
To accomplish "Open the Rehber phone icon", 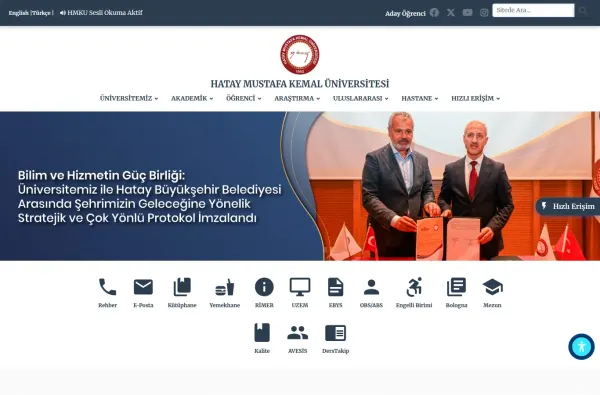I will tap(108, 287).
